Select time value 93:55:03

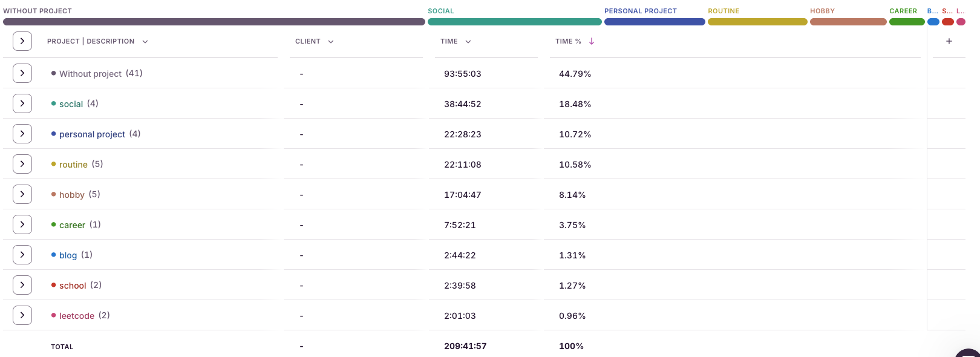tap(463, 74)
